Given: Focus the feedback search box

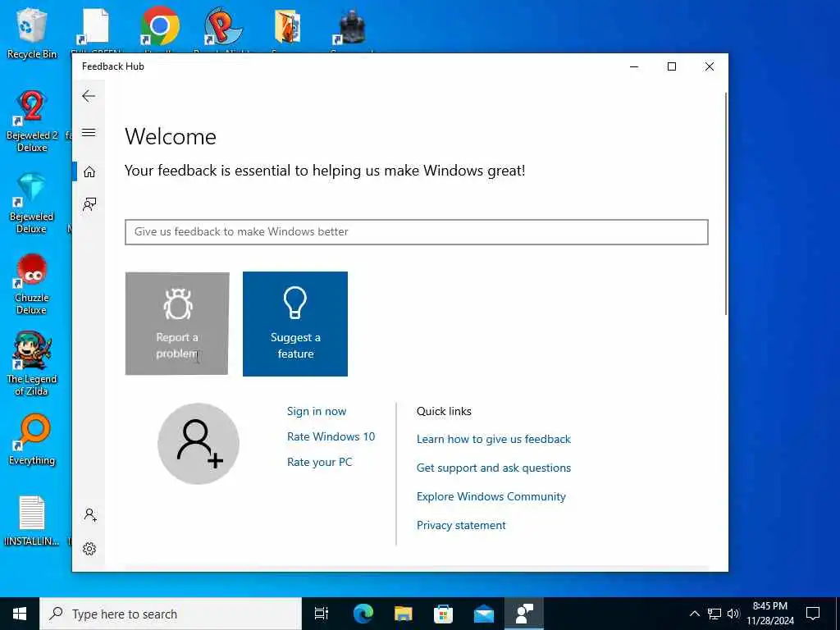Looking at the screenshot, I should (x=416, y=232).
